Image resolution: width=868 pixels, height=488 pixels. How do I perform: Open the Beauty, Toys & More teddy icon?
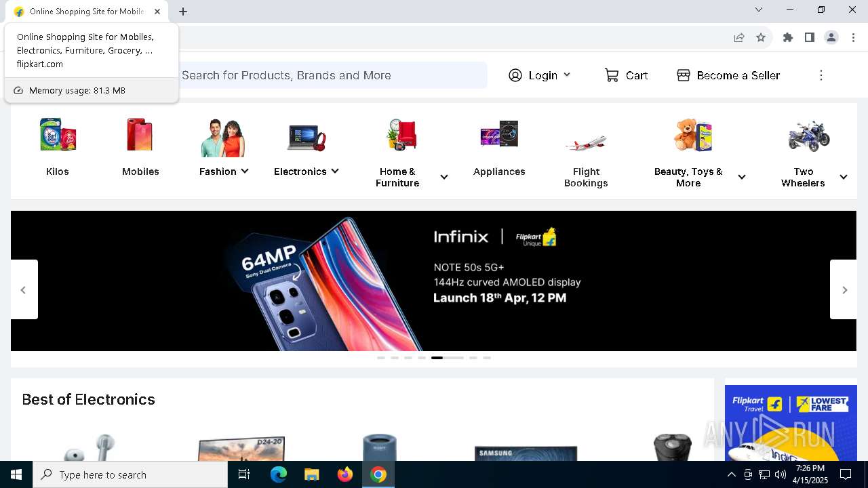[x=692, y=136]
